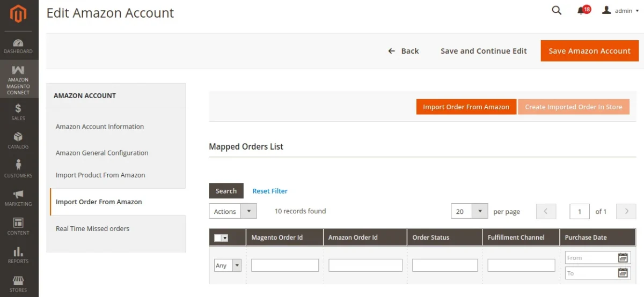The width and height of the screenshot is (644, 297).
Task: Go to previous page arrow
Action: (546, 211)
